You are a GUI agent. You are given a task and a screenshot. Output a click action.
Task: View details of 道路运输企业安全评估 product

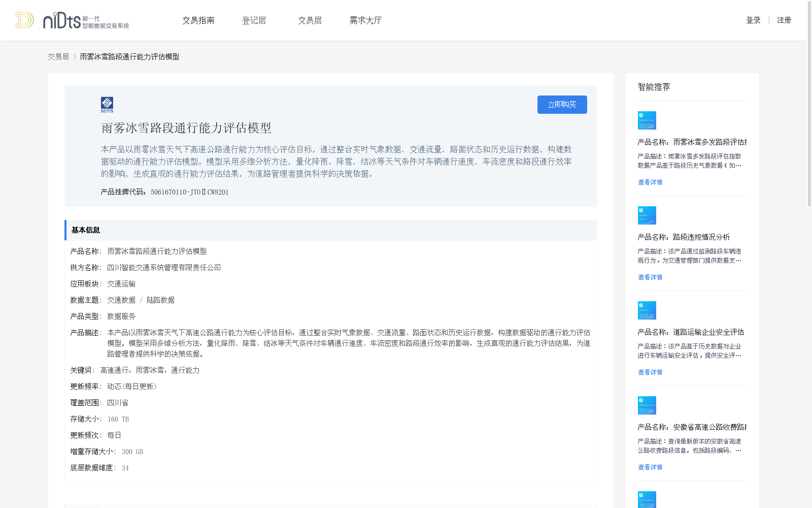pyautogui.click(x=650, y=372)
